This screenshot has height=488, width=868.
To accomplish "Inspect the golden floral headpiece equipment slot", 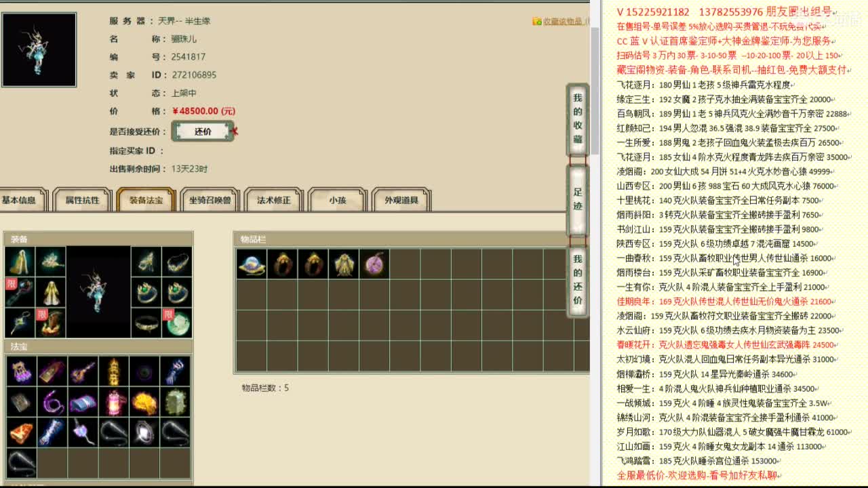I will 51,262.
